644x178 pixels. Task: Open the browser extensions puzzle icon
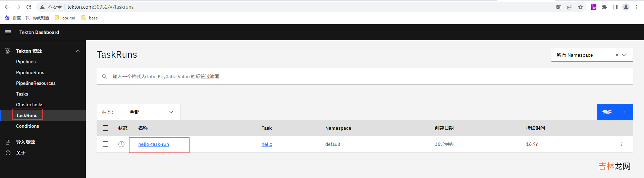coord(604,7)
